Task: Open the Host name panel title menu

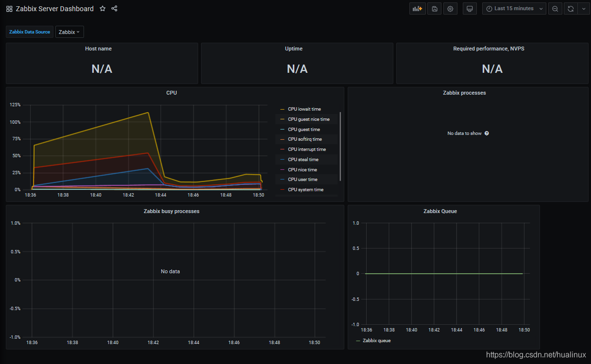Action: (98, 49)
